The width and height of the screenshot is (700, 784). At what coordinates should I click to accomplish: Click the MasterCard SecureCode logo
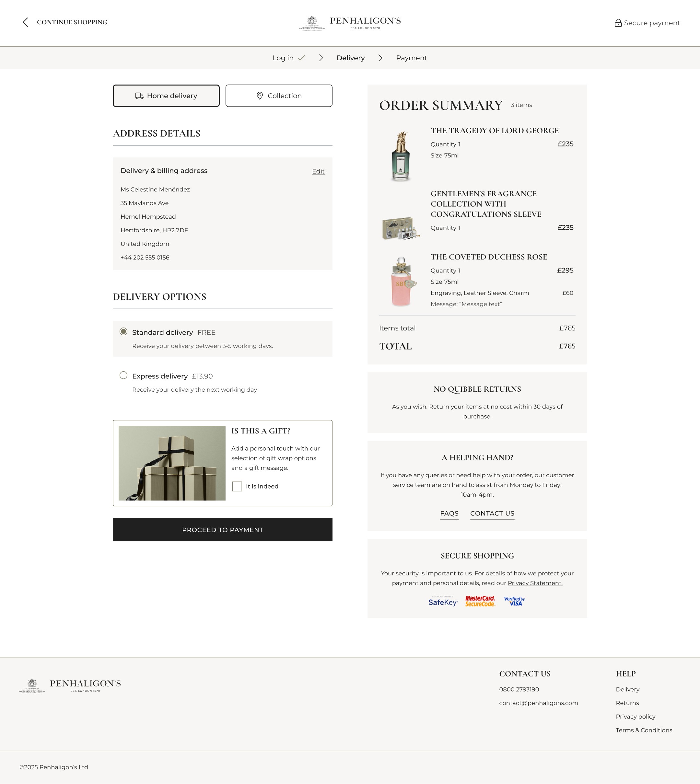[x=480, y=601]
